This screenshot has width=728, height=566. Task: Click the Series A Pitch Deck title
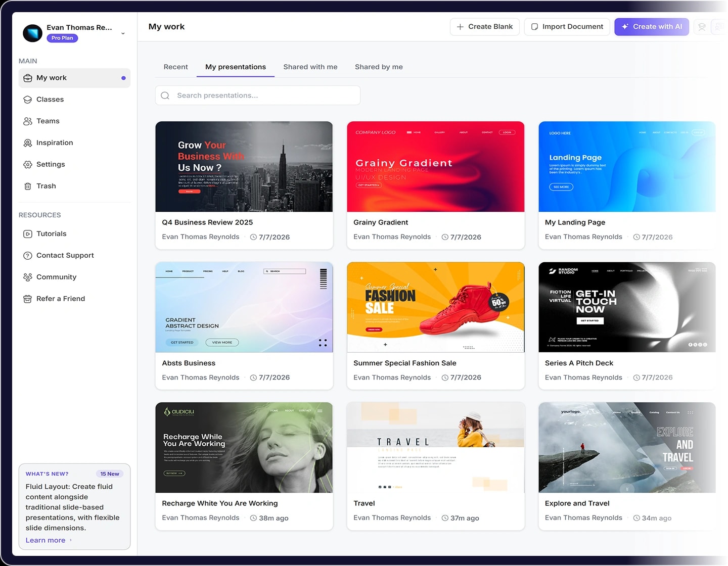point(579,363)
